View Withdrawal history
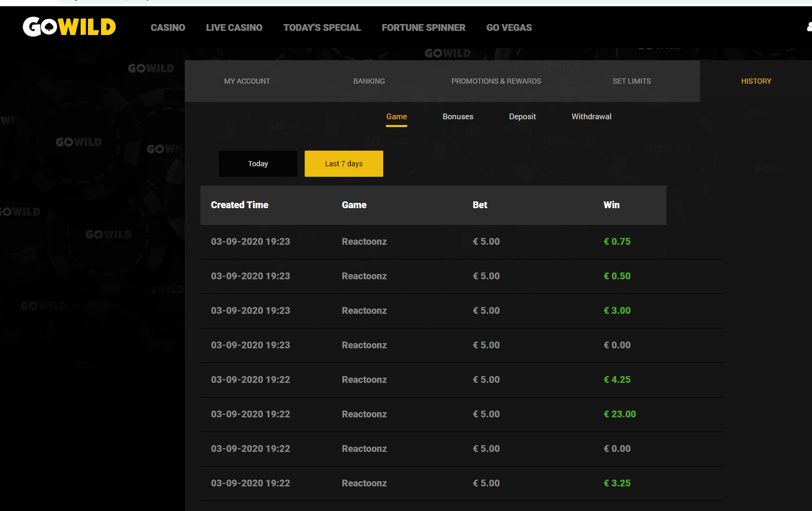The height and width of the screenshot is (511, 812). click(592, 117)
